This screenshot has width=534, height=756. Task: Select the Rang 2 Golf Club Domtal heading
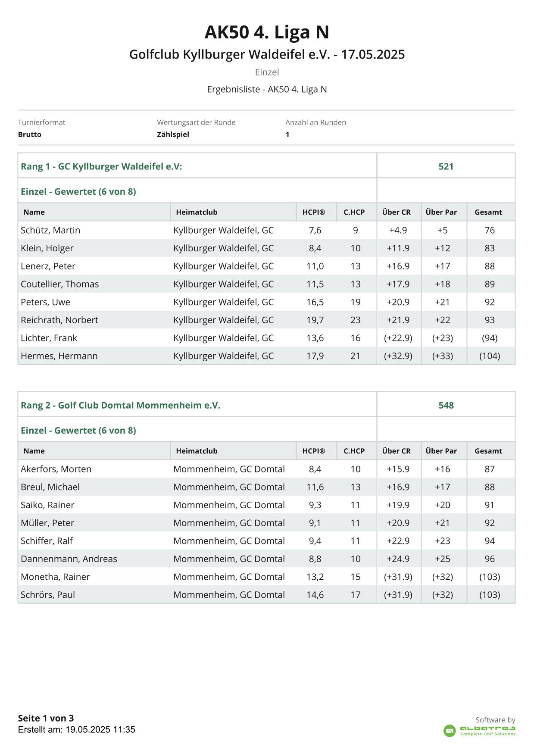click(x=120, y=405)
